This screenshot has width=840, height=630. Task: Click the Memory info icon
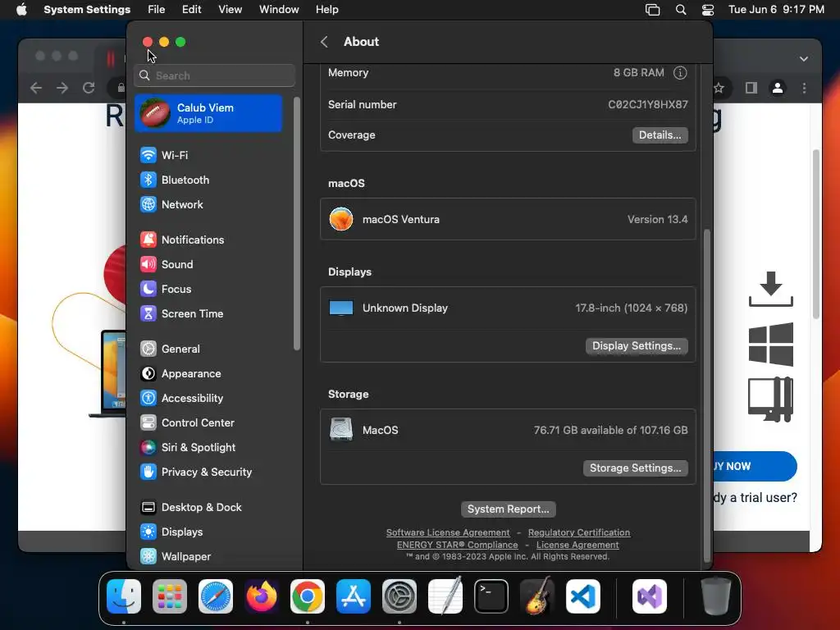pyautogui.click(x=680, y=73)
